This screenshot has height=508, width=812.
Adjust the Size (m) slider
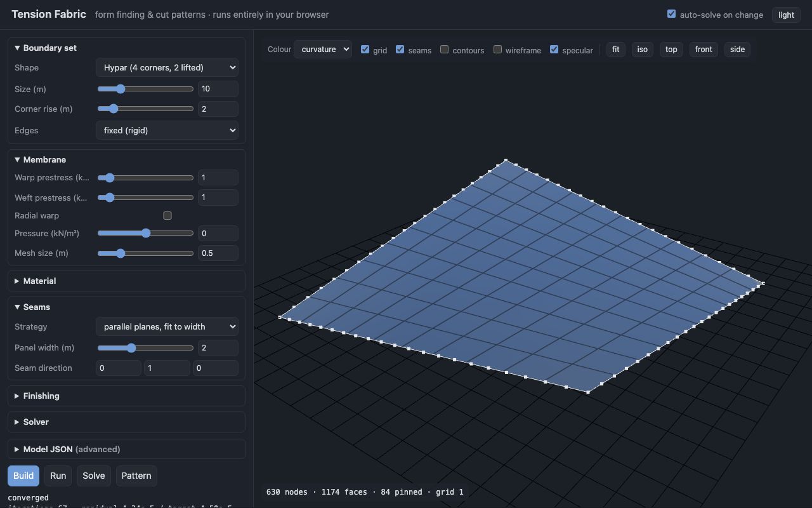(x=145, y=89)
